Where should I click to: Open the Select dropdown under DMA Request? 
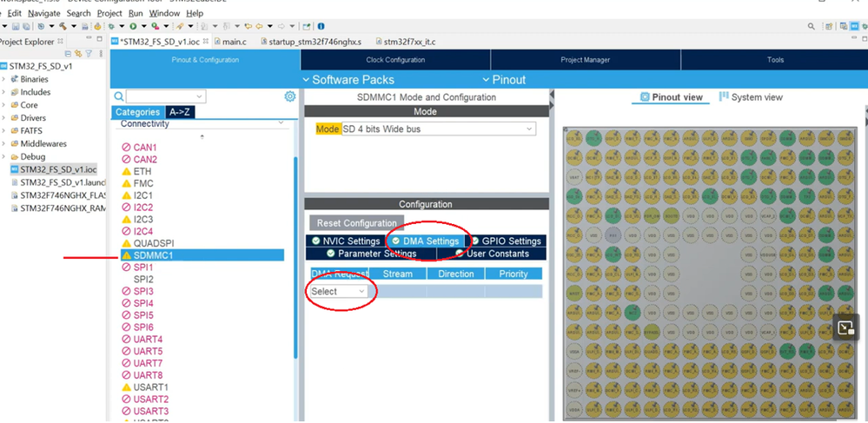point(339,291)
